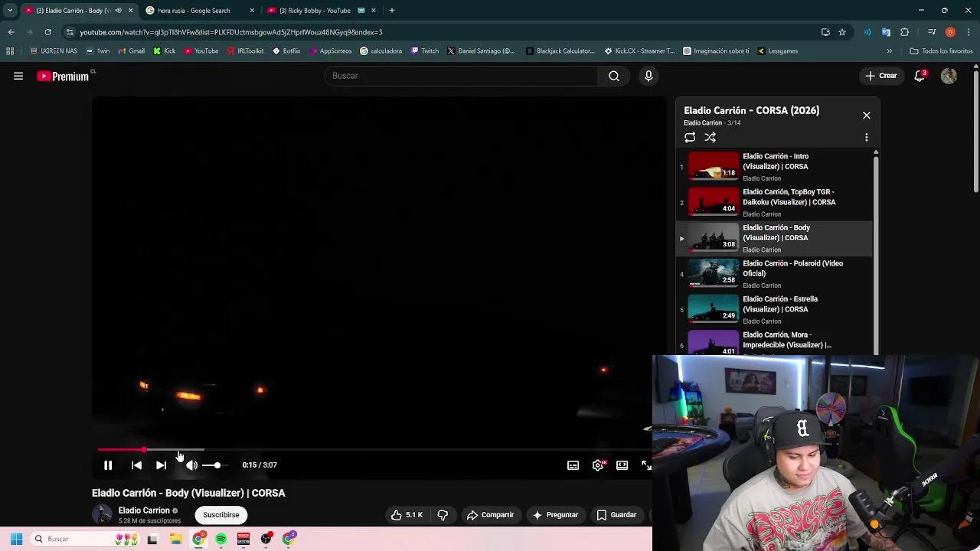The image size is (980, 551).
Task: Open playlist title Eladio Carrión - CORSA (2026)
Action: (x=751, y=110)
